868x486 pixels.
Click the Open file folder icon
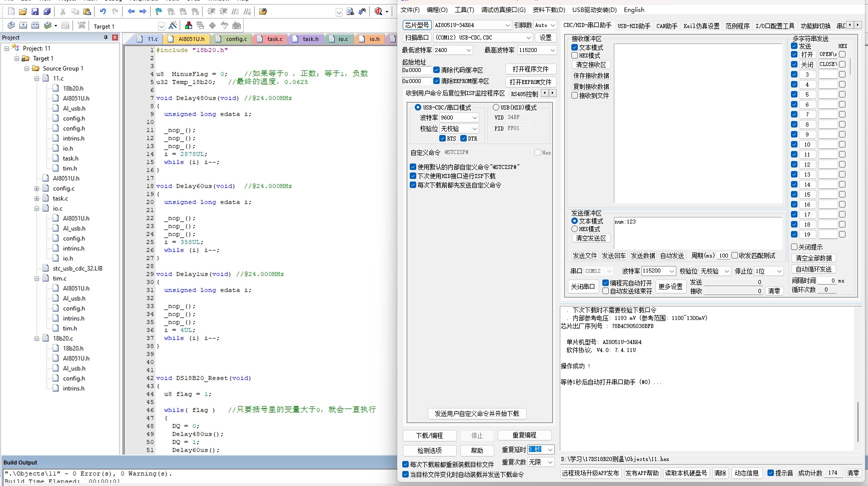(23, 11)
